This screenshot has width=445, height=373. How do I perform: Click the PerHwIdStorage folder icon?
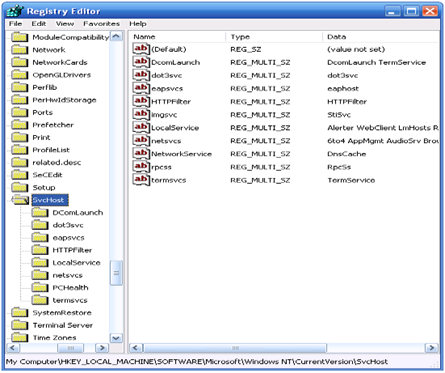[x=20, y=100]
